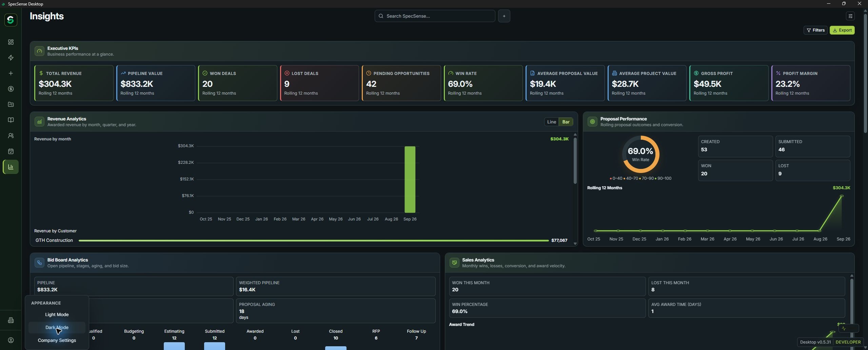
Task: Click the Won This Month 20 tile
Action: [547, 286]
